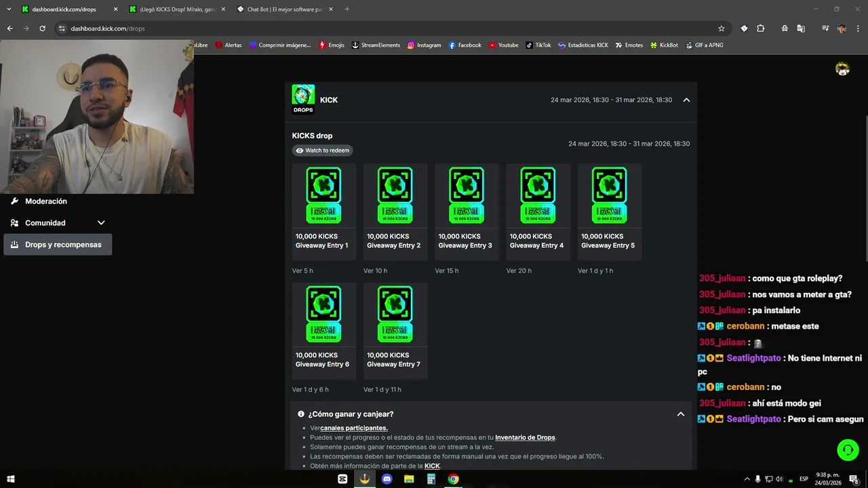Open the Estadísticas KICK bookmark
Image resolution: width=868 pixels, height=488 pixels.
point(583,45)
